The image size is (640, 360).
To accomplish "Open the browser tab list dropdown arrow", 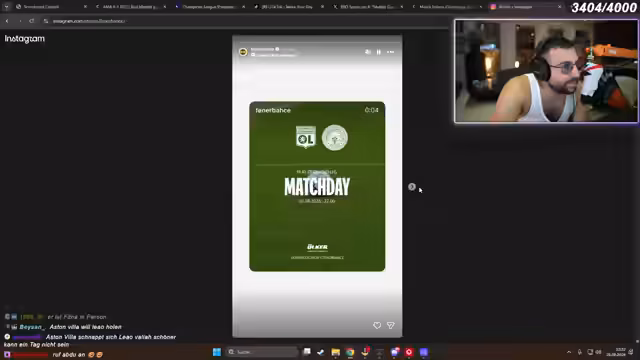I will [6, 7].
